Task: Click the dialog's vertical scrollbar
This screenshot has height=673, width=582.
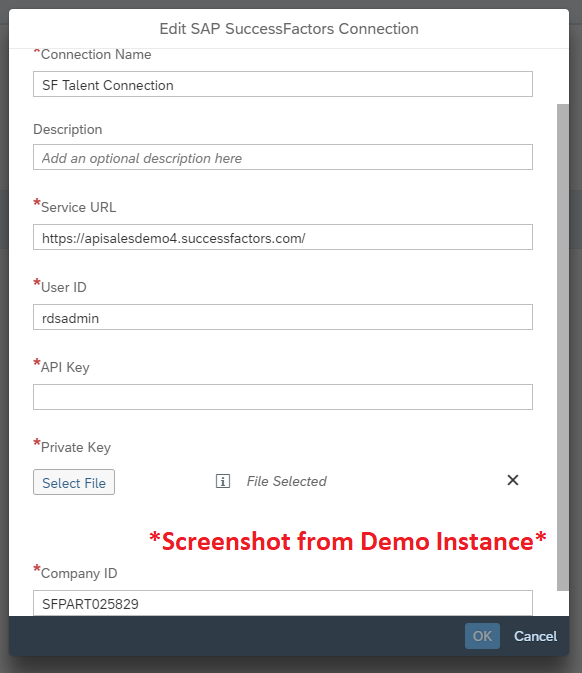Action: [x=563, y=347]
